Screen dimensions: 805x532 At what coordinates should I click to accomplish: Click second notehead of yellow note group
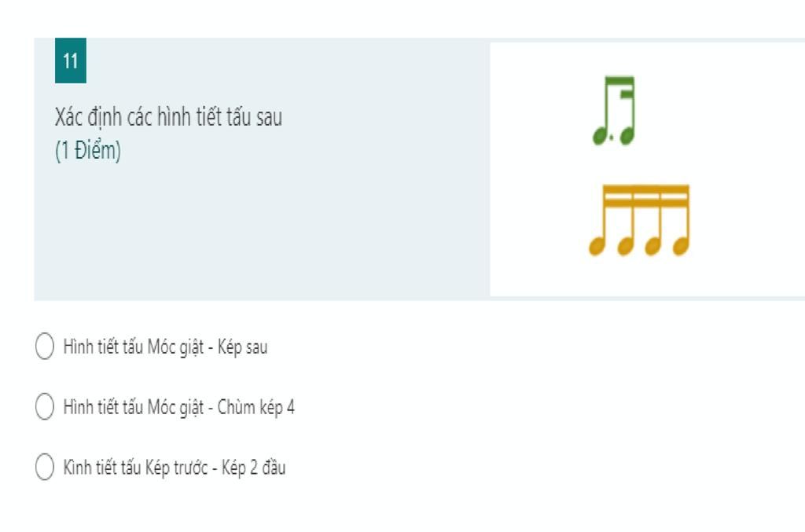[x=626, y=248]
